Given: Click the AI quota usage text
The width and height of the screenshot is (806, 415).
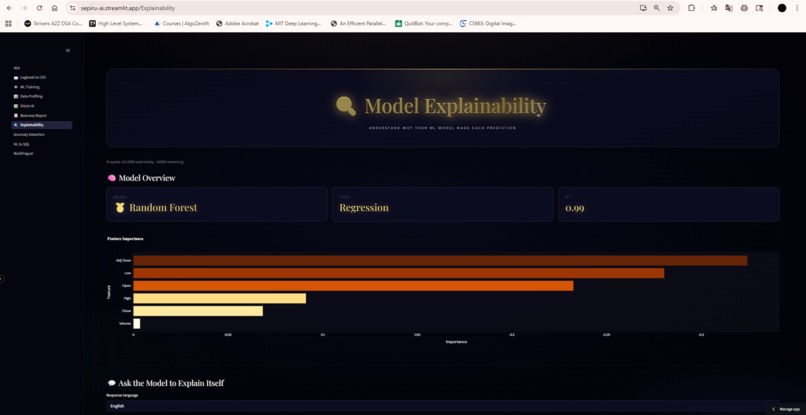Looking at the screenshot, I should click(144, 162).
